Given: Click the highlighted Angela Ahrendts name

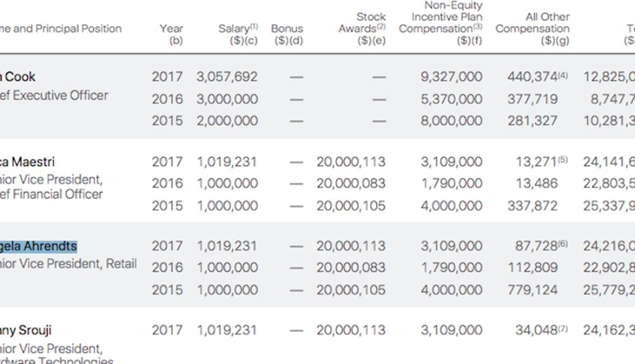Looking at the screenshot, I should click(39, 246).
